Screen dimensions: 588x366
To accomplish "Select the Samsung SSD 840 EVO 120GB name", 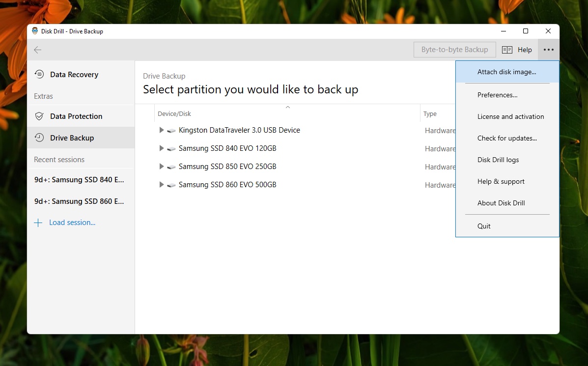I will point(227,148).
